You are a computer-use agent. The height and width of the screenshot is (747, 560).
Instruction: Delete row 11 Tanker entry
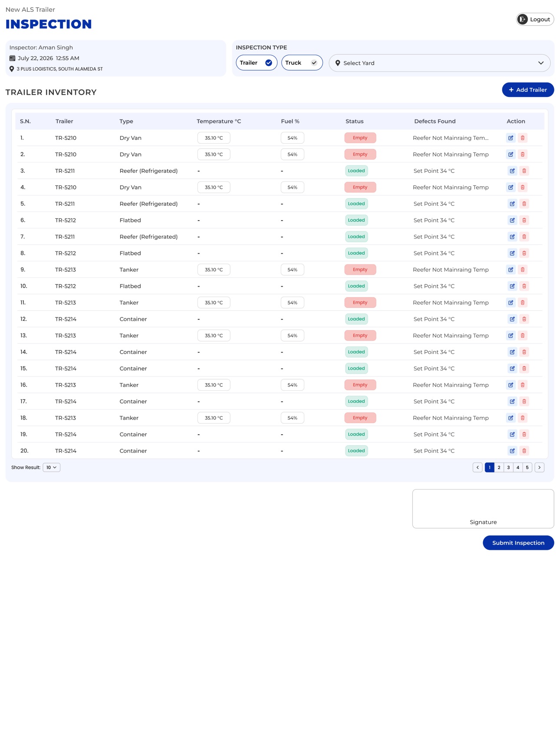click(x=523, y=303)
